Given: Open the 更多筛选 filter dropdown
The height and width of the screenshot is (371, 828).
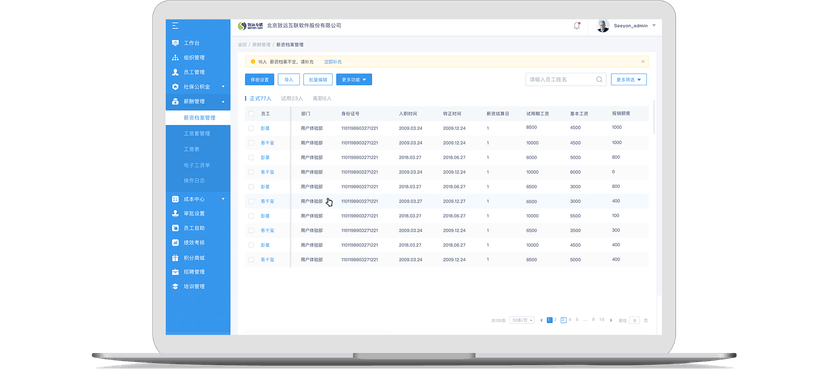Looking at the screenshot, I should coord(629,80).
